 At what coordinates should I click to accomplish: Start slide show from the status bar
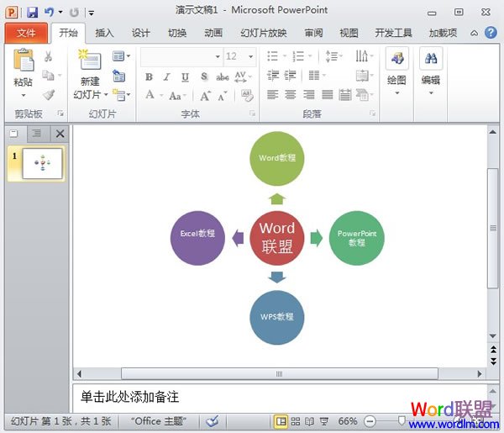tap(323, 421)
